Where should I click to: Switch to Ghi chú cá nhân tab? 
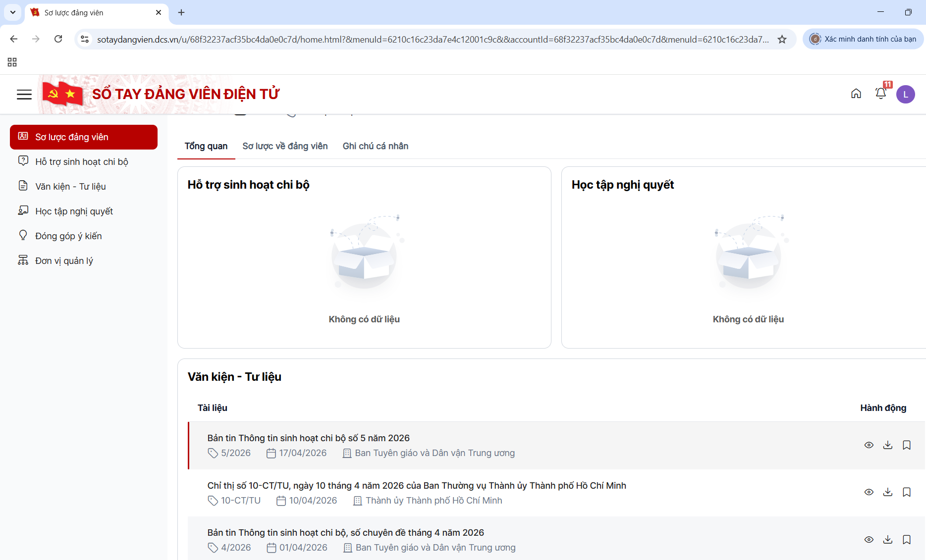[375, 146]
